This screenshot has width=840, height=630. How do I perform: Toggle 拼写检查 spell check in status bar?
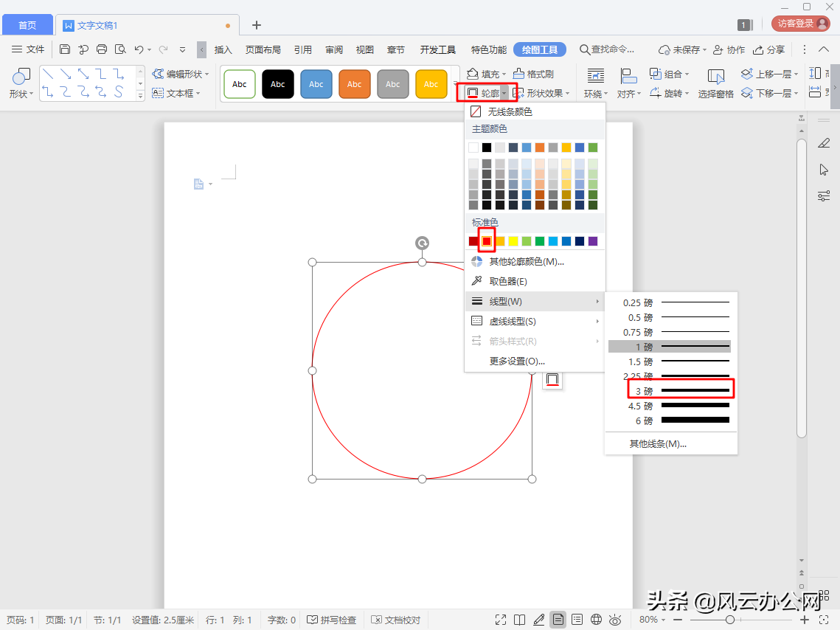(x=332, y=620)
